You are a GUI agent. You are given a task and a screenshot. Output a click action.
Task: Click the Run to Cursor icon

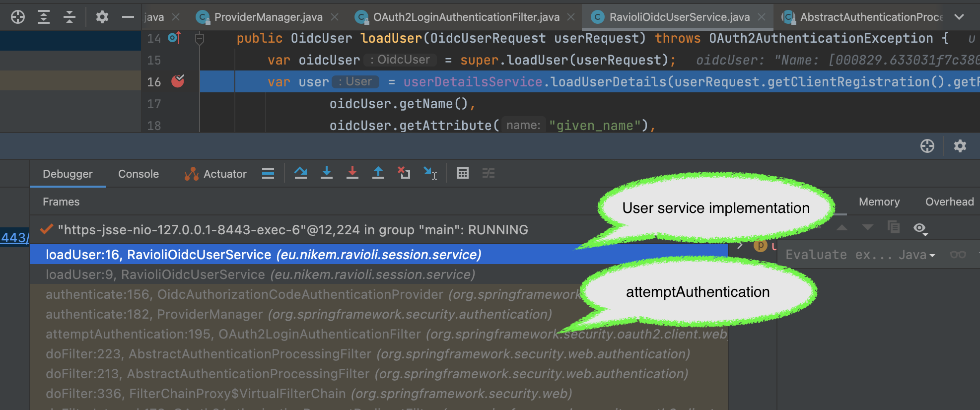tap(430, 173)
